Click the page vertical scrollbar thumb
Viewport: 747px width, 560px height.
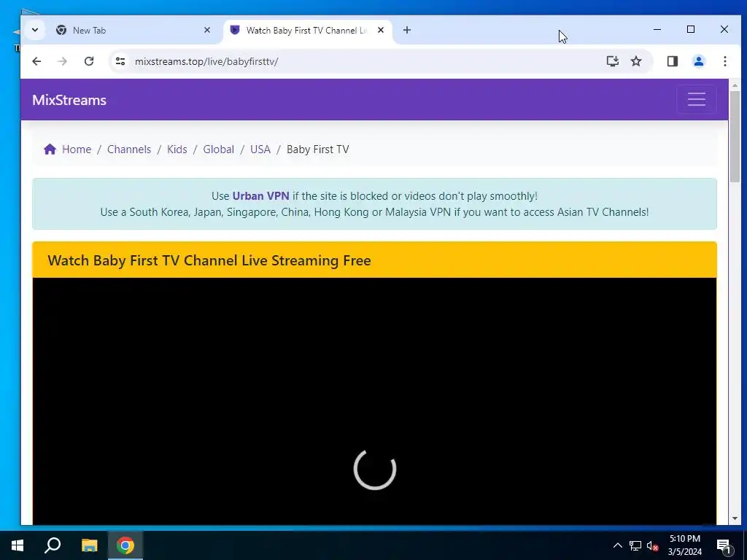(735, 136)
